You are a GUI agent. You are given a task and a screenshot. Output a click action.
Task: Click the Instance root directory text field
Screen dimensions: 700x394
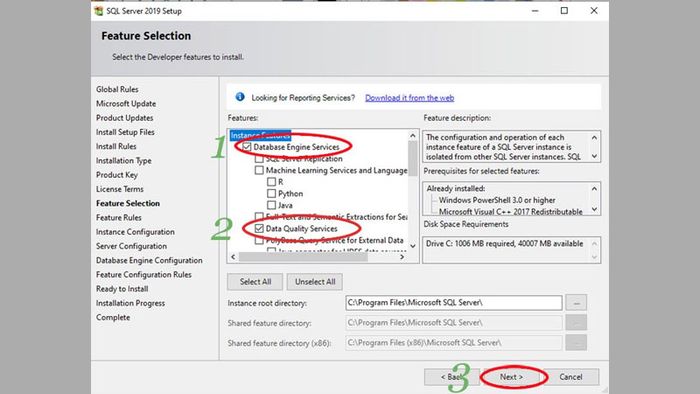(454, 303)
